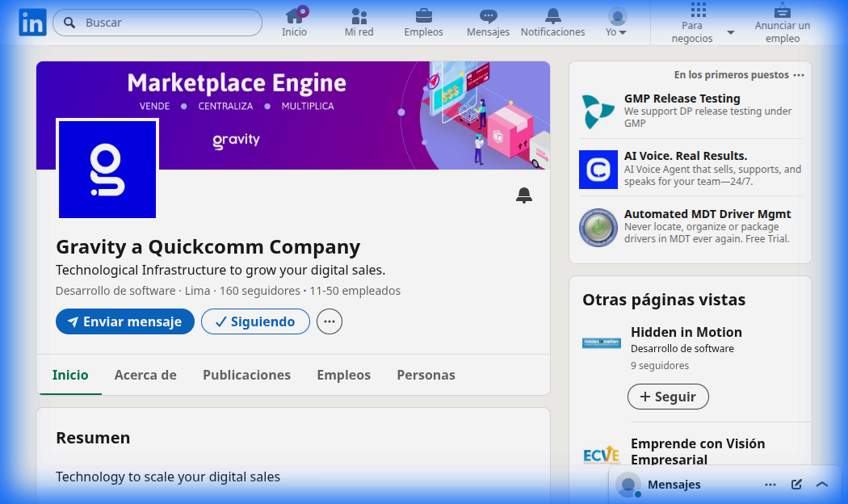Viewport: 848px width, 504px height.
Task: Open 160 seguidores link
Action: coord(259,291)
